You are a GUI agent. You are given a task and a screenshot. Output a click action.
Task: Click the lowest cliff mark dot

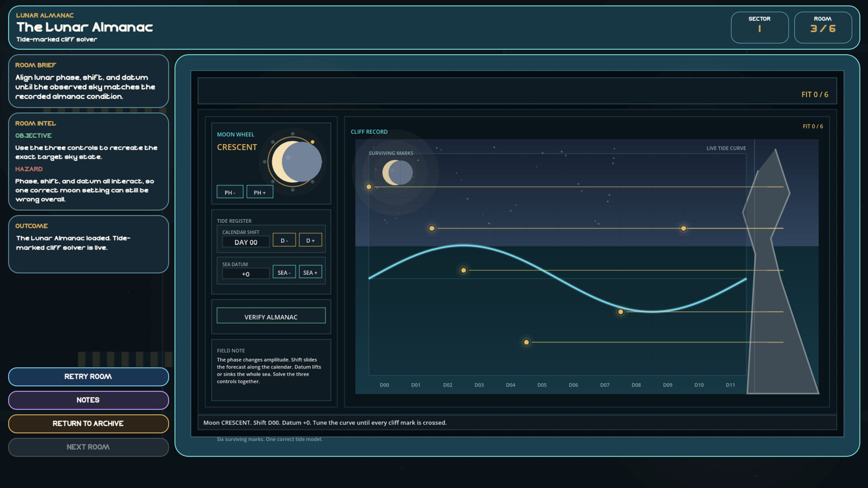526,343
